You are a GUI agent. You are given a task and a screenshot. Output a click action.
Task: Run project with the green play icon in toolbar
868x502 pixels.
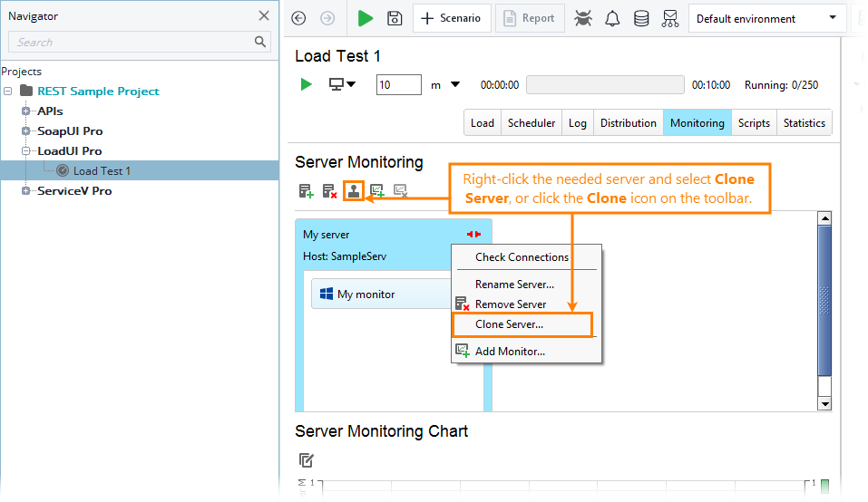pos(365,18)
